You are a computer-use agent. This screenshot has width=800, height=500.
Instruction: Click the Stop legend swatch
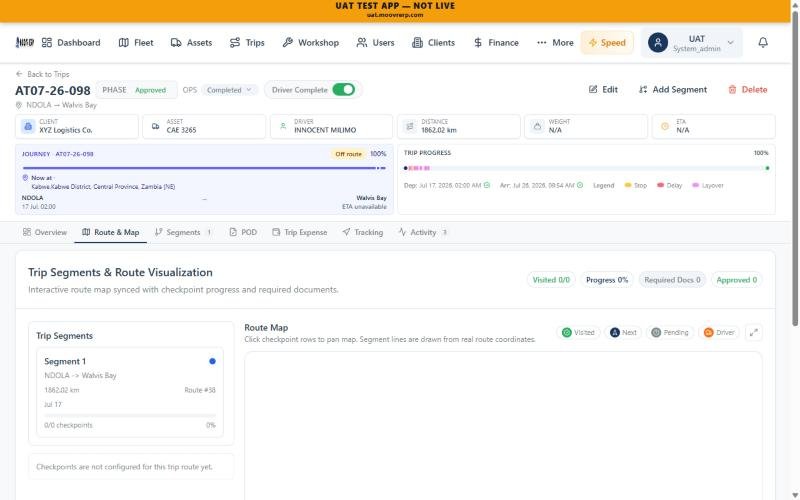(x=628, y=185)
